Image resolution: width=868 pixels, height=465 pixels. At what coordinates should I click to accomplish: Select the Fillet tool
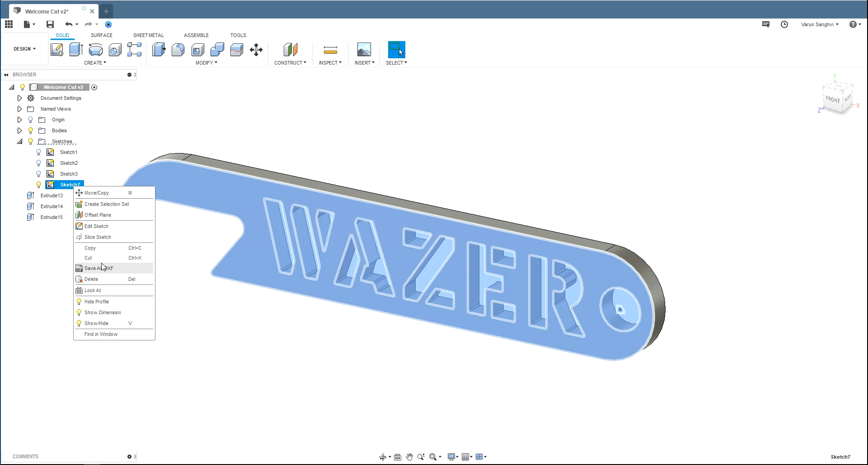point(178,50)
